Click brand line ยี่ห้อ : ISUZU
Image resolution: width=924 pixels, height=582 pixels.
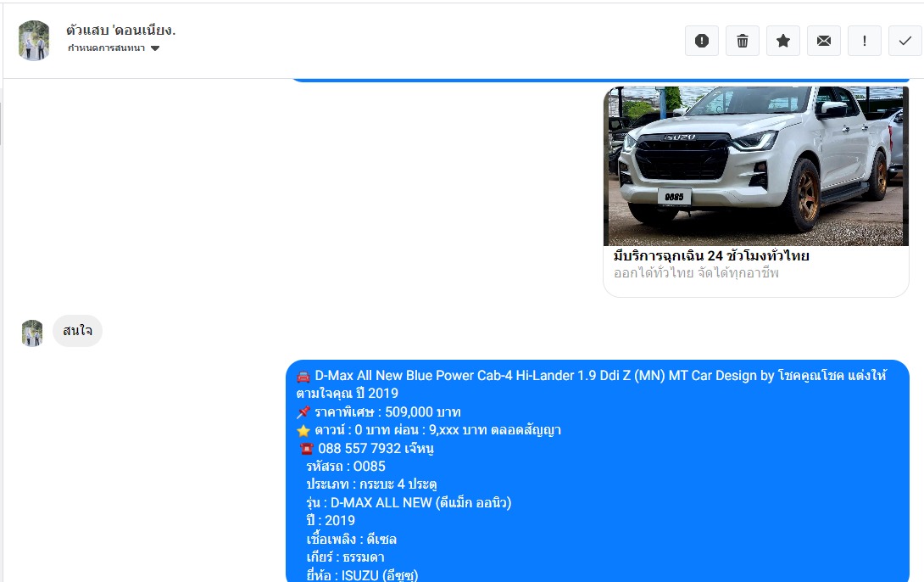363,575
